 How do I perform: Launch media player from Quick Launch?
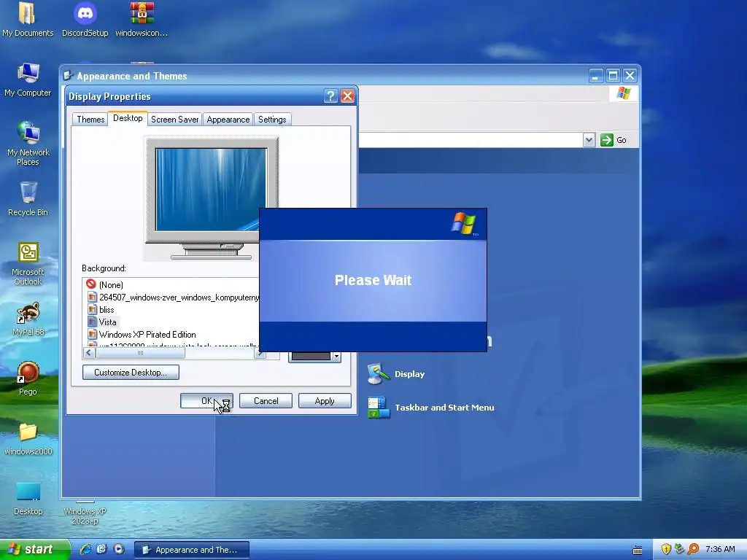119,550
